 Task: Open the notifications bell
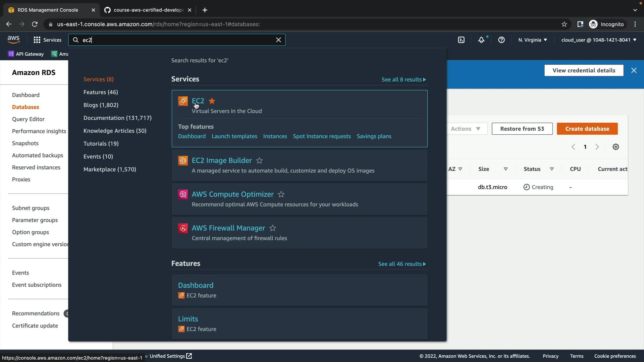[x=481, y=40]
